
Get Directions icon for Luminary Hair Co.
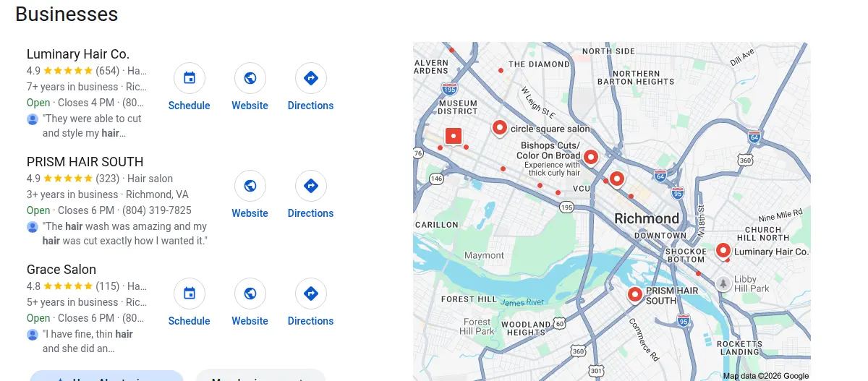[311, 78]
